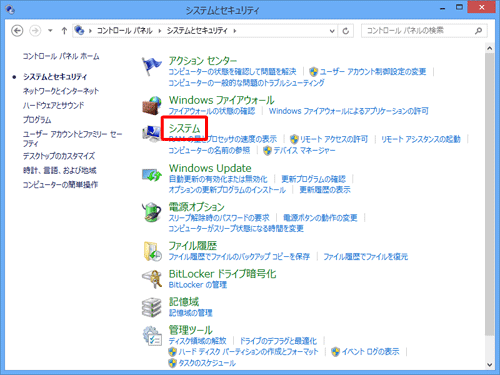
Task: Open コンピューターの名前の参照 link
Action: [x=209, y=151]
